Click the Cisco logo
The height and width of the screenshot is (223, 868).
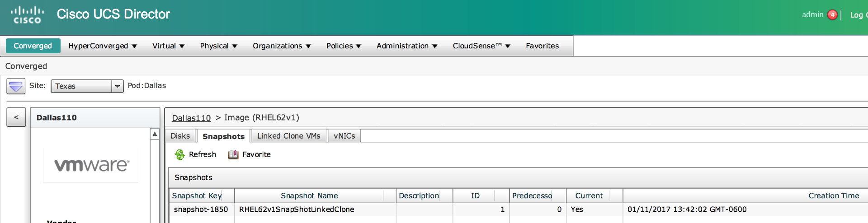[27, 15]
